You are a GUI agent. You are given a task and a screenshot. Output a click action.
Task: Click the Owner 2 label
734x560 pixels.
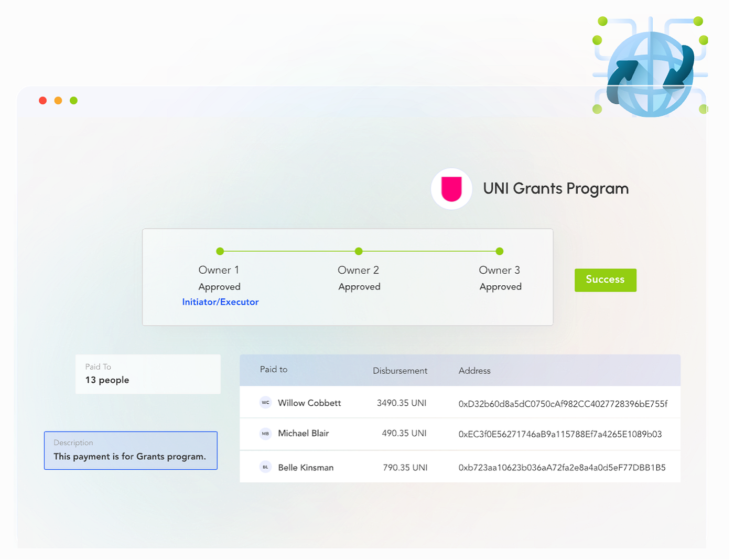tap(358, 270)
